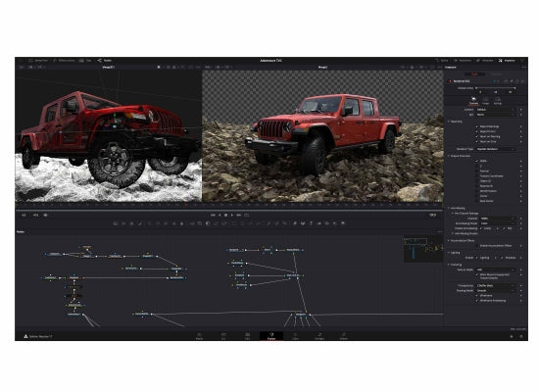Screen dimensions: 539x392
Task: Enable Normal output channel checkbox
Action: (477, 171)
